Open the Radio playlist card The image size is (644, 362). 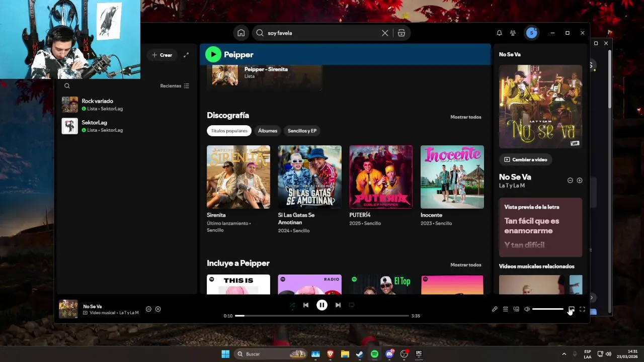[310, 285]
